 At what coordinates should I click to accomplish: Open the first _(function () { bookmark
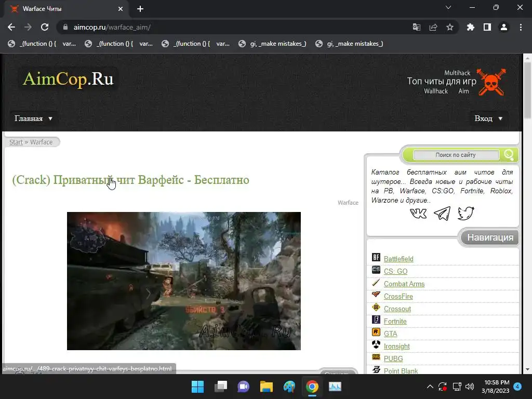click(42, 44)
